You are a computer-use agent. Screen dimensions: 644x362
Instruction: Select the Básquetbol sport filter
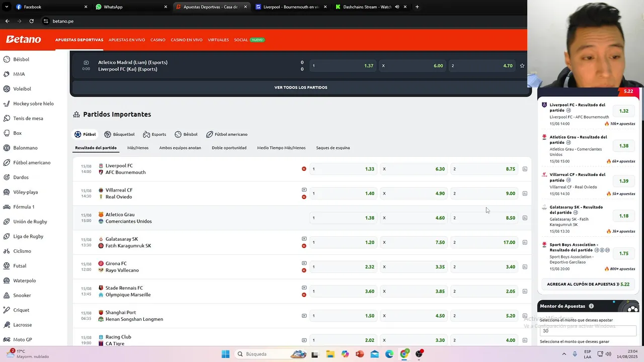(119, 134)
